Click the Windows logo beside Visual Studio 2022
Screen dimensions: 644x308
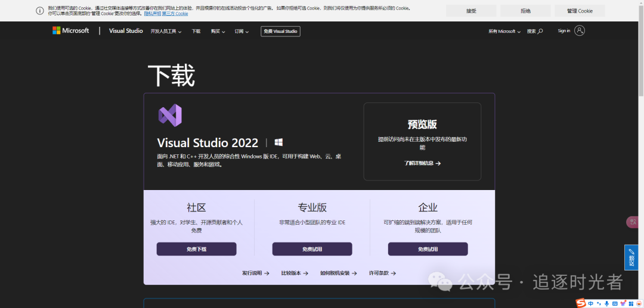coord(278,142)
